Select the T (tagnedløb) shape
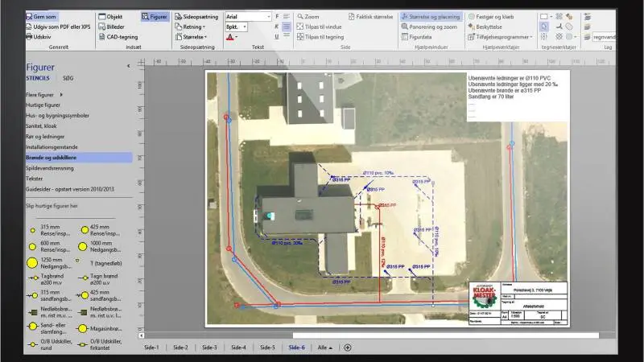This screenshot has height=362, width=644. [x=101, y=263]
